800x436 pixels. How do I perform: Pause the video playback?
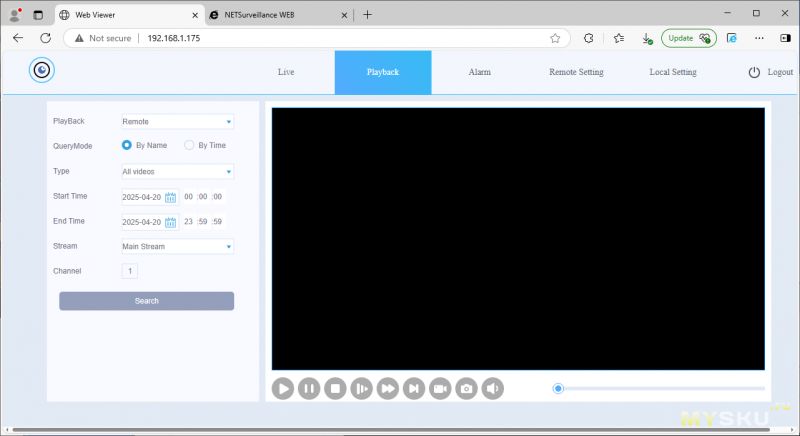[x=309, y=389]
